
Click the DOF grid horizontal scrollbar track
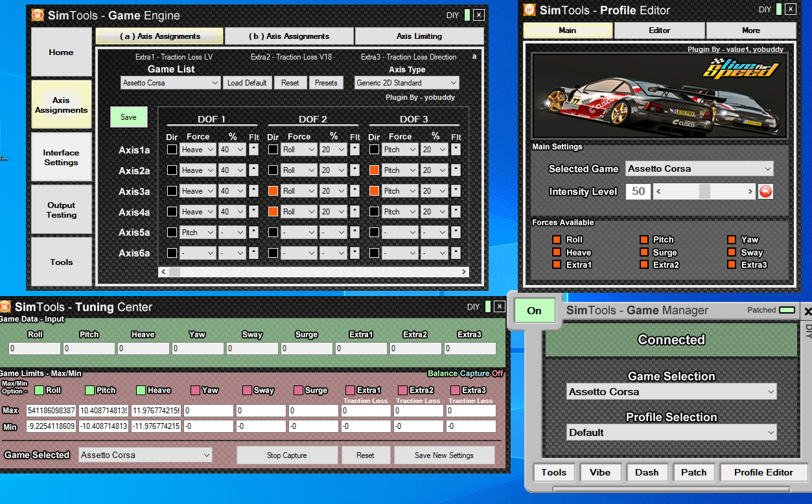[x=314, y=272]
